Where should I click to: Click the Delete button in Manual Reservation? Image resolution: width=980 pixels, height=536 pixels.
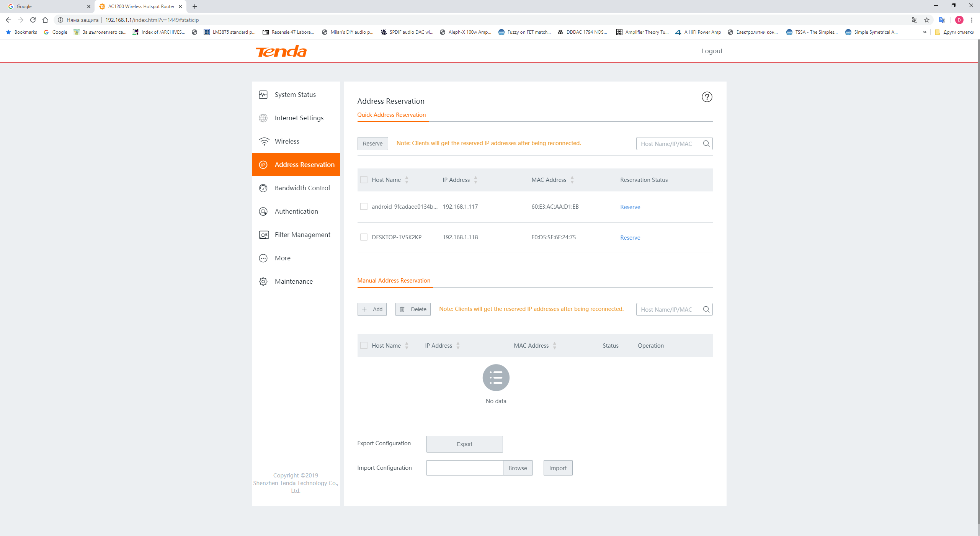tap(413, 309)
